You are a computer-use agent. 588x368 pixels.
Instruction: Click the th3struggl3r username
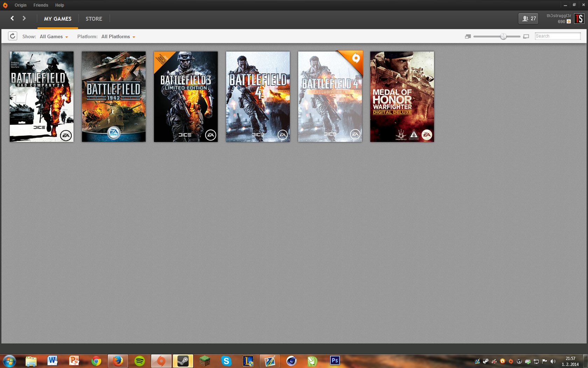click(559, 16)
